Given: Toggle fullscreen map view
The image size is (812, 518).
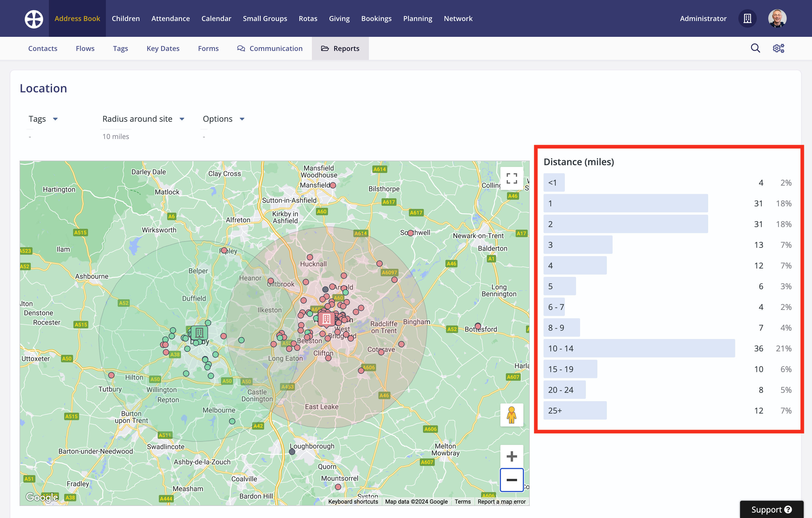Looking at the screenshot, I should point(512,178).
